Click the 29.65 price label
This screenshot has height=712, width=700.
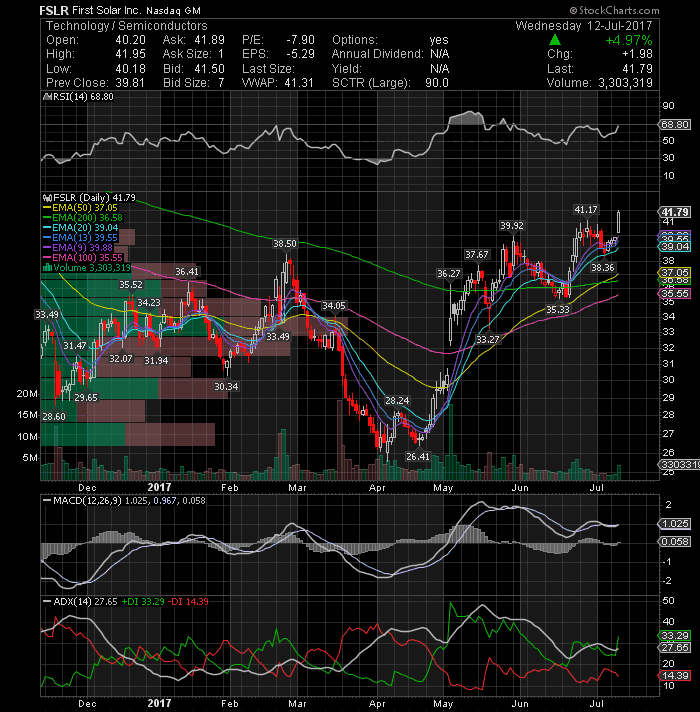[86, 397]
